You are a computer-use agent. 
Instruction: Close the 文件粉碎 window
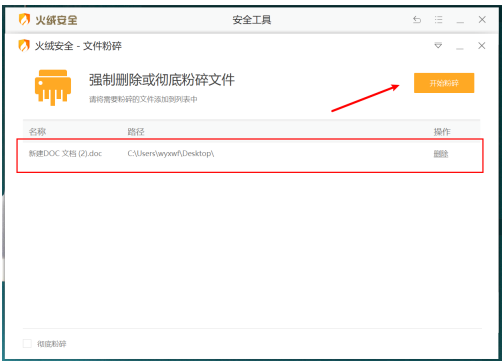(x=482, y=46)
